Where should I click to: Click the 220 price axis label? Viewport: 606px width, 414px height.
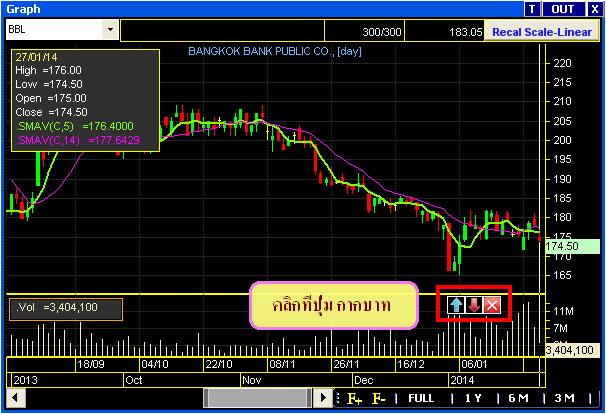tap(562, 63)
